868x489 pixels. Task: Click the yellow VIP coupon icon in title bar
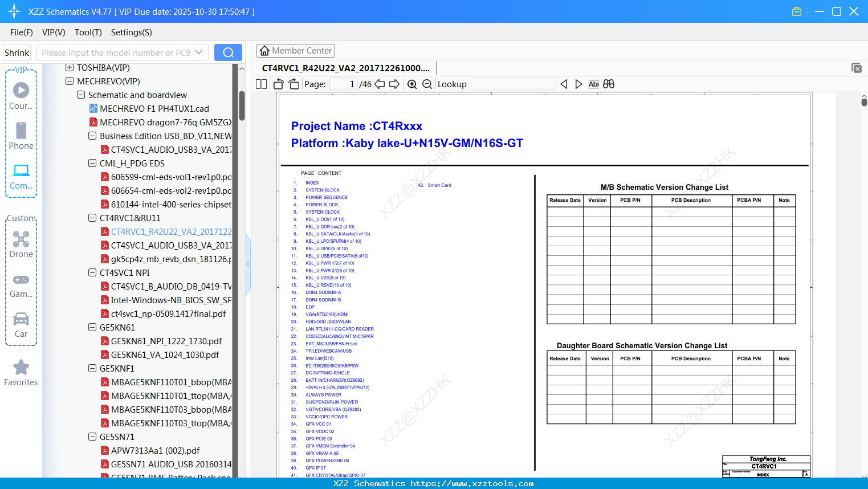797,11
